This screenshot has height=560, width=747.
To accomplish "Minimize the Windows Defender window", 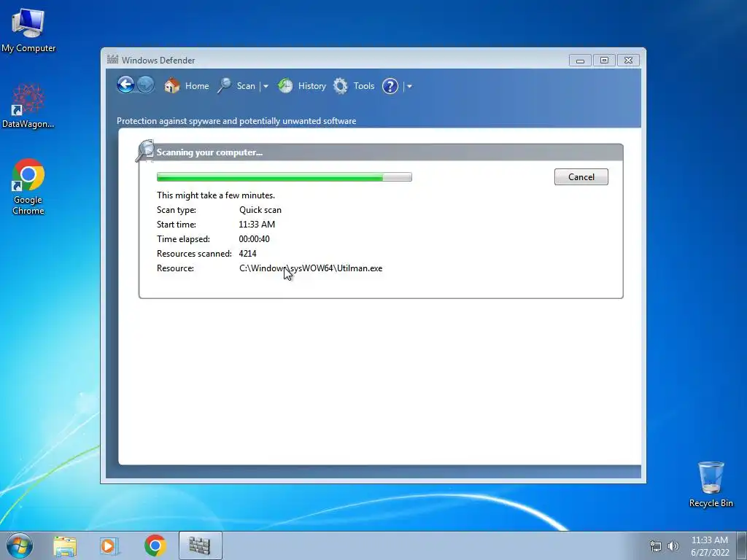I will pos(580,61).
